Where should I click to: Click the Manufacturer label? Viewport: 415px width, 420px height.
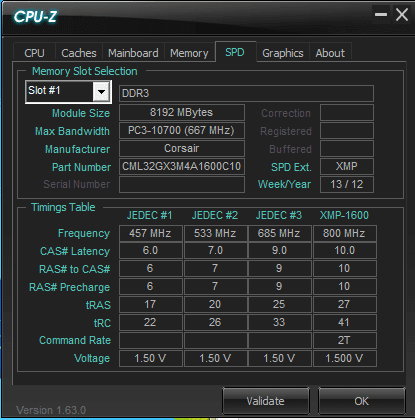(x=78, y=149)
